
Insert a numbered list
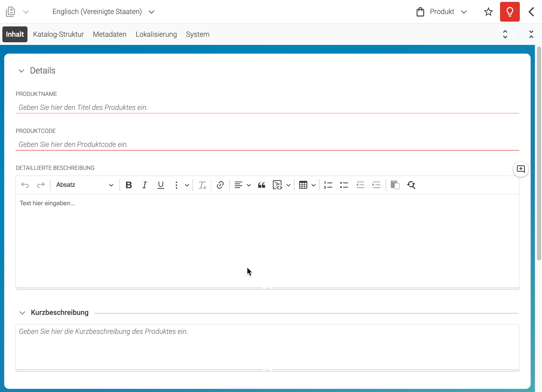328,185
